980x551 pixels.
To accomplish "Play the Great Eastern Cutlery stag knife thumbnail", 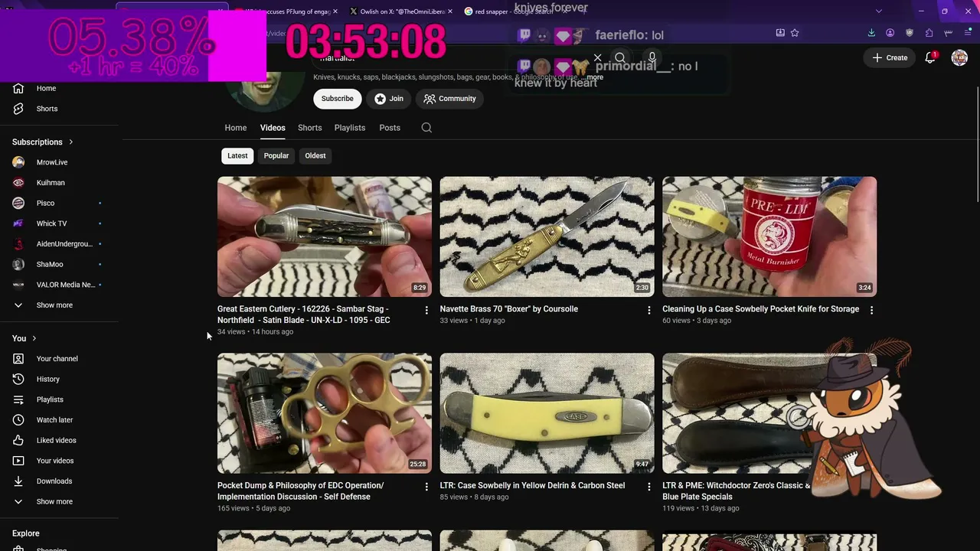I will (325, 236).
